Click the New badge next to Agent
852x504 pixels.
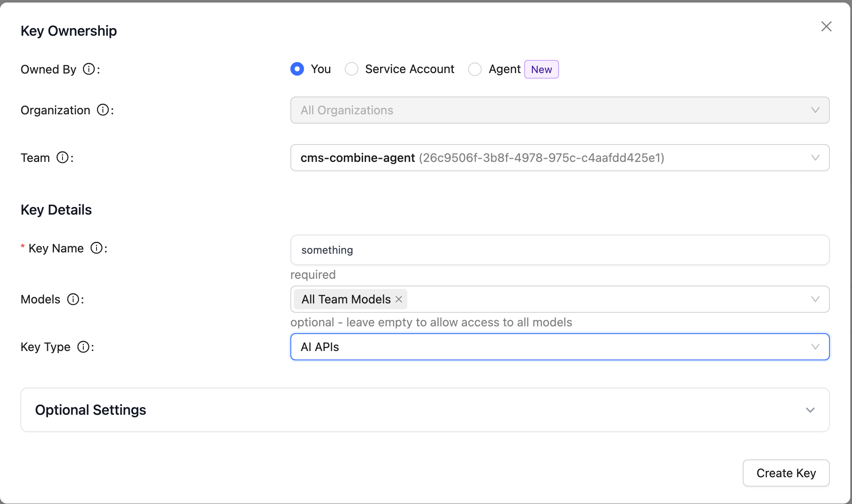pos(542,69)
